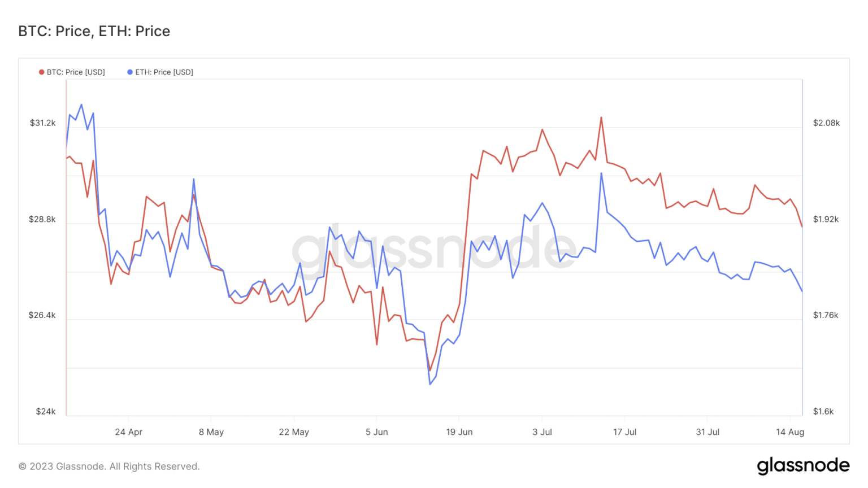868x488 pixels.
Task: Select the 8 May date tick
Action: coord(211,432)
